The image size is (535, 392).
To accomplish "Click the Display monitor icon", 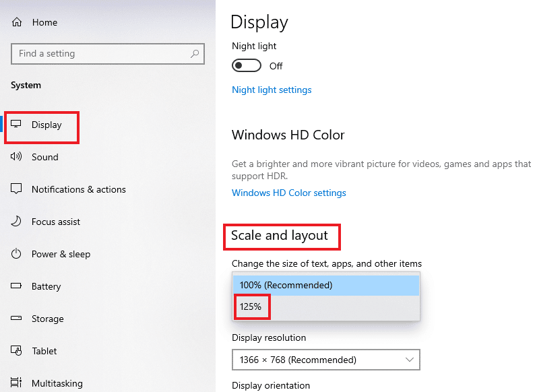I will 18,125.
